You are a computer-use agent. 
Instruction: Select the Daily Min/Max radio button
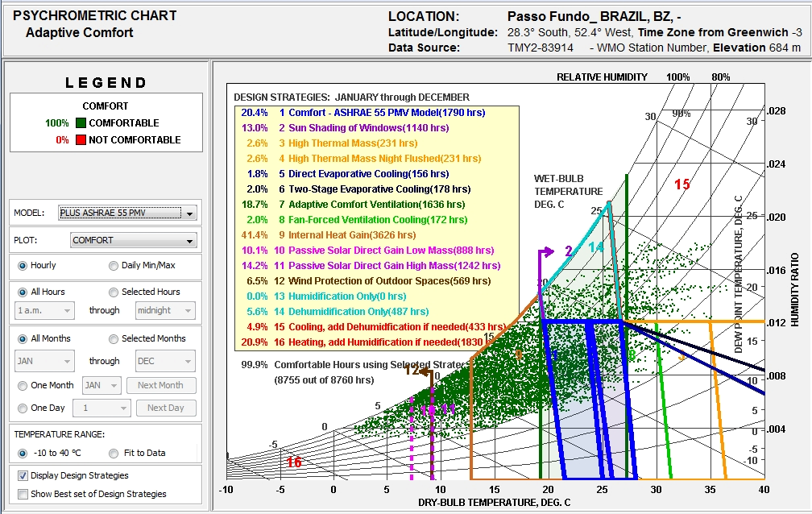pyautogui.click(x=114, y=266)
